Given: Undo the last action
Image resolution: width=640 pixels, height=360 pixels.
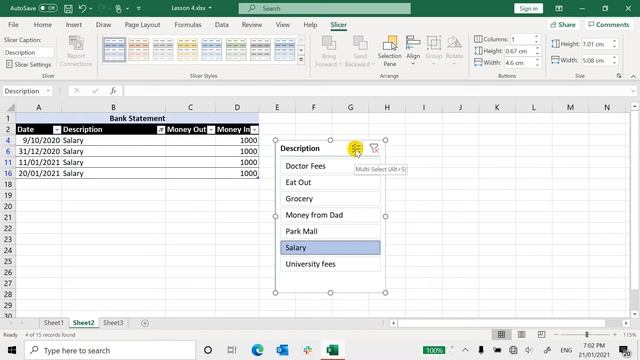Looking at the screenshot, I should (x=82, y=8).
